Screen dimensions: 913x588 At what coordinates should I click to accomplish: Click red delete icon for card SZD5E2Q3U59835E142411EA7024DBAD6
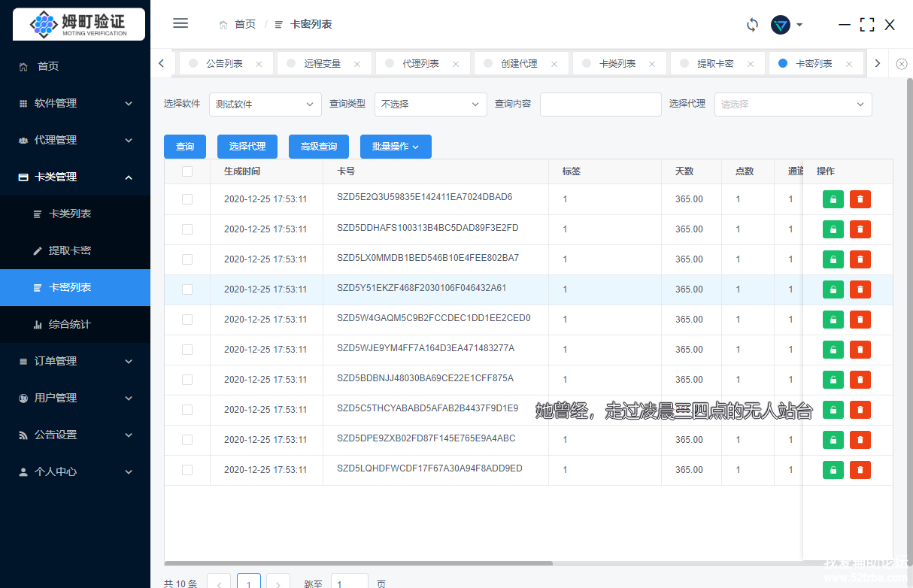click(860, 199)
